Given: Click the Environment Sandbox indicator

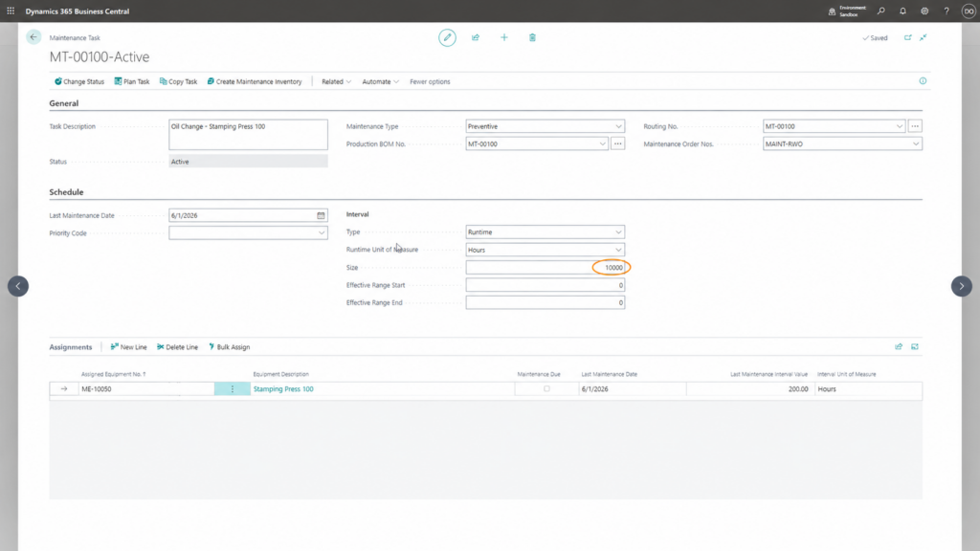Looking at the screenshot, I should point(848,11).
